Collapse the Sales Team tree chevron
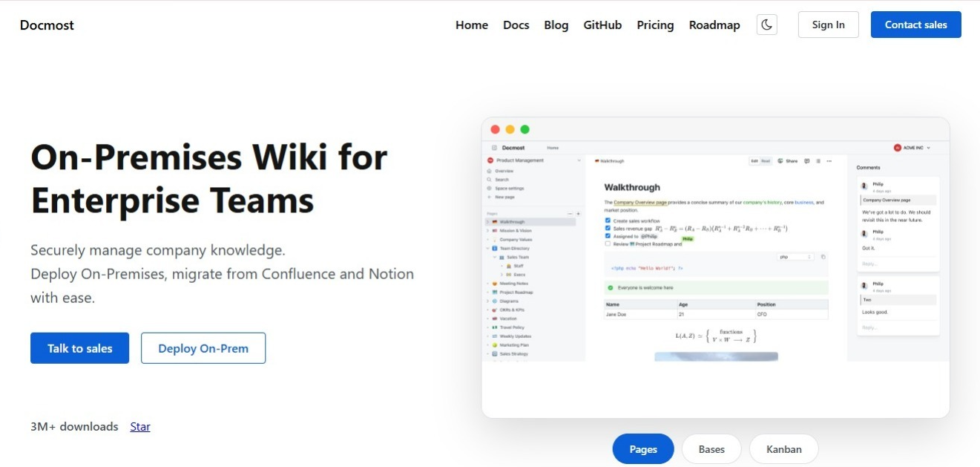The width and height of the screenshot is (980, 467). pos(495,257)
